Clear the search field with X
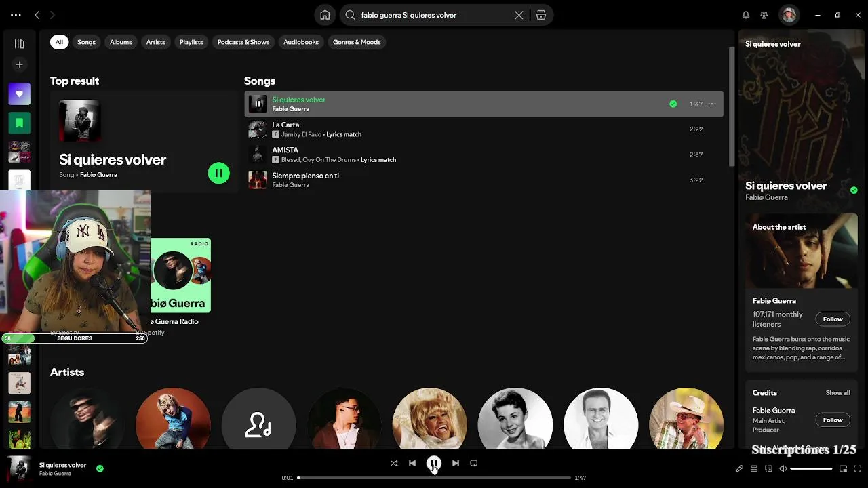868x488 pixels. 519,15
